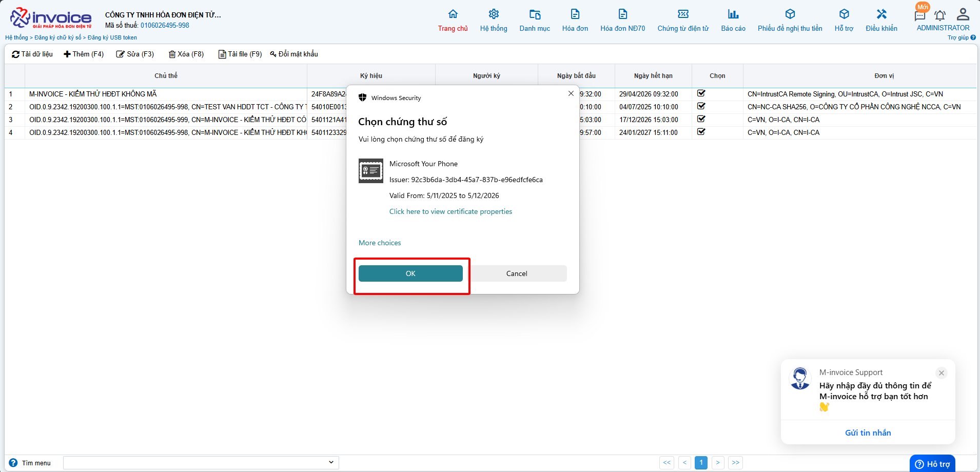Click tax code 0106026495-998
Viewport: 980px width, 472px height.
point(165,25)
